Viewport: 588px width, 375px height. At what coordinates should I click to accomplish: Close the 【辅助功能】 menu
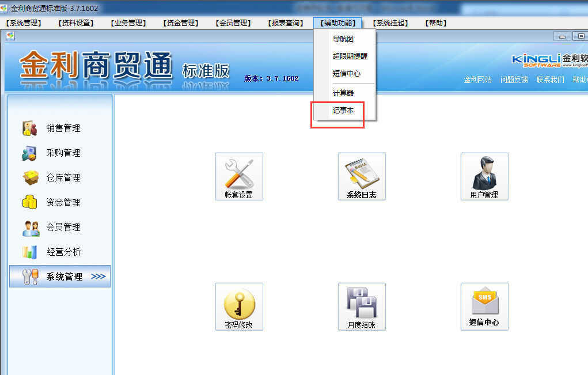(338, 23)
